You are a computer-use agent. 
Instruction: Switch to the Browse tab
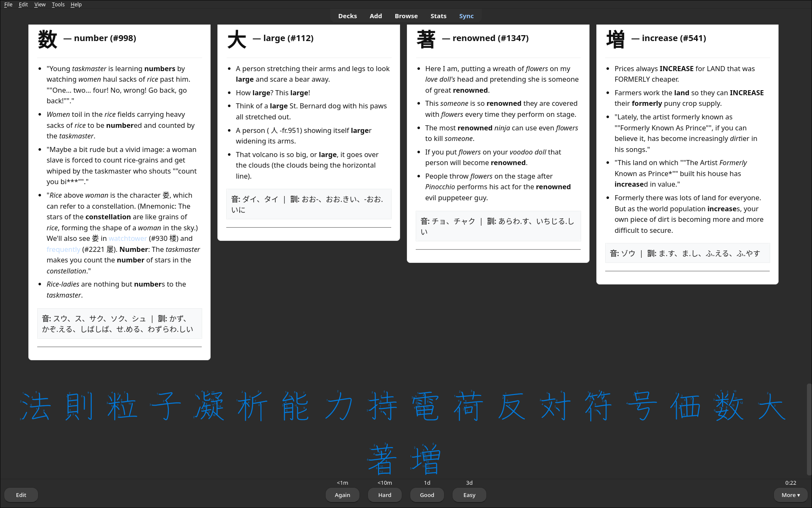(x=406, y=16)
